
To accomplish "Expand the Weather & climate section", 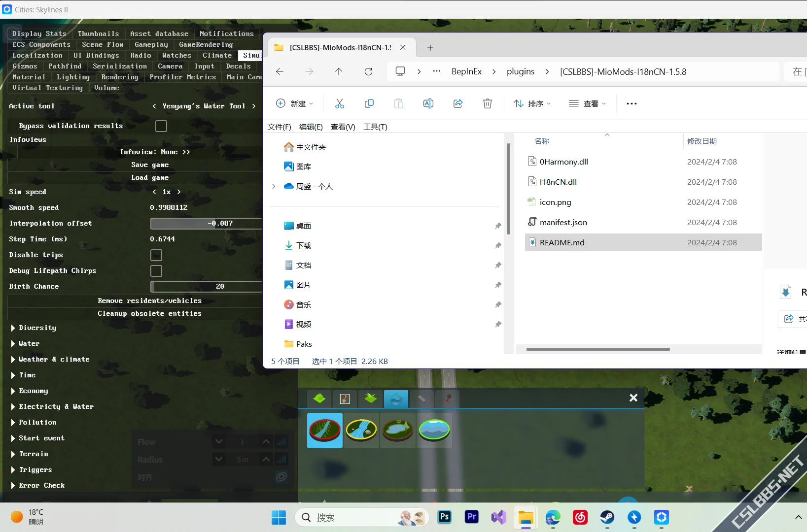I will click(13, 360).
